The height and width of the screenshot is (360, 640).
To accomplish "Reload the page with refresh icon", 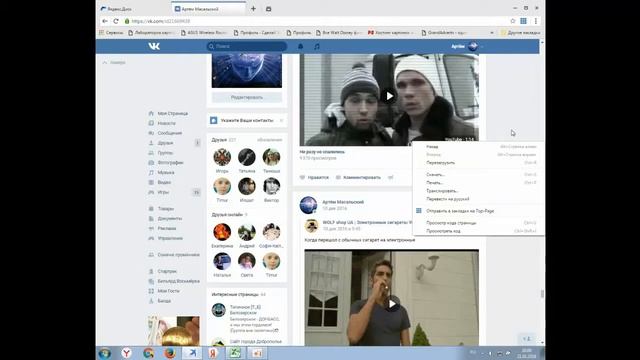I will pyautogui.click(x=116, y=21).
